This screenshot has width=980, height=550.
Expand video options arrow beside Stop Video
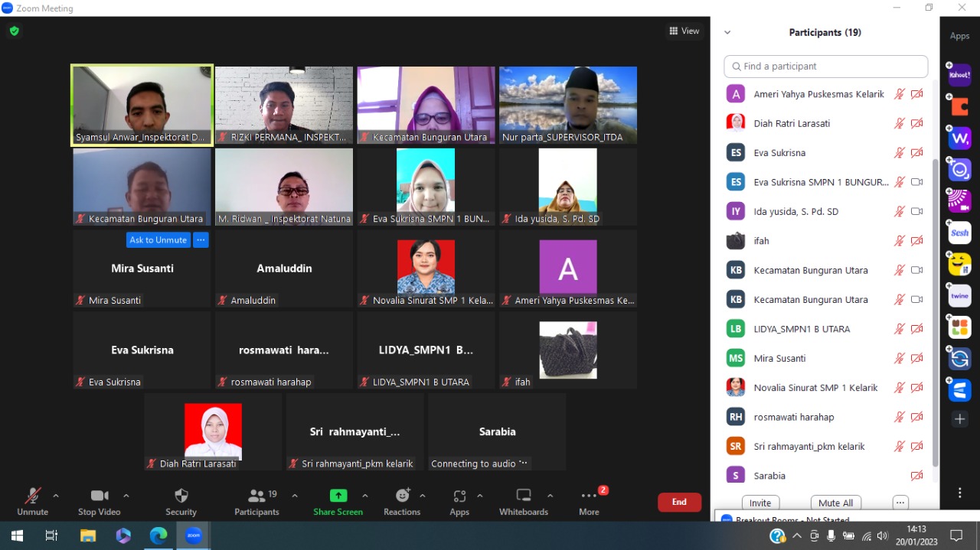[126, 496]
